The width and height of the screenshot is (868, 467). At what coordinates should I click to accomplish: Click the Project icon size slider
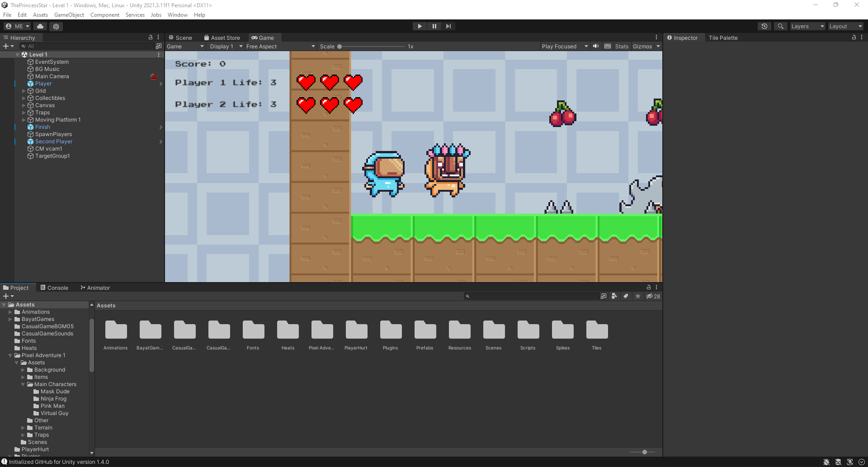[642, 452]
